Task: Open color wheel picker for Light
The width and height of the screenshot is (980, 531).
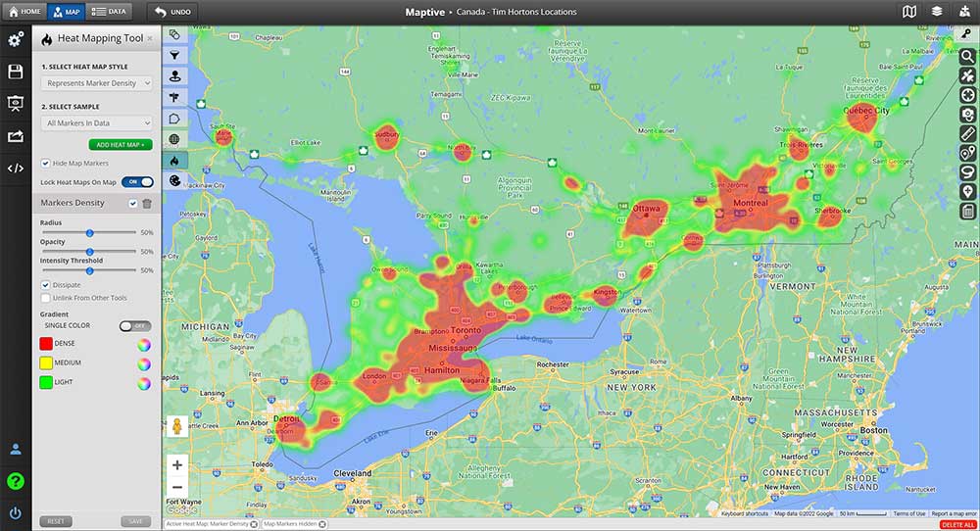Action: click(144, 384)
